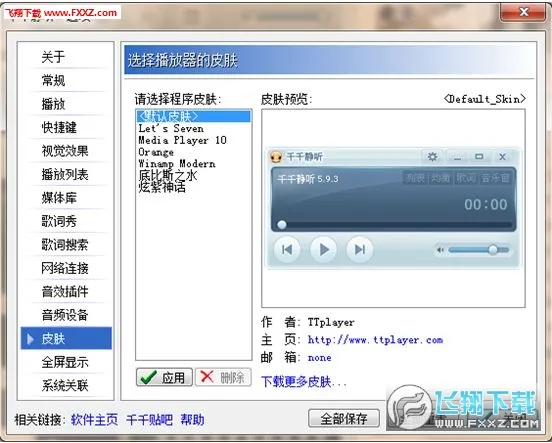Select the 底比斯之水 skin
Viewport: 552px width, 443px height.
click(x=168, y=175)
